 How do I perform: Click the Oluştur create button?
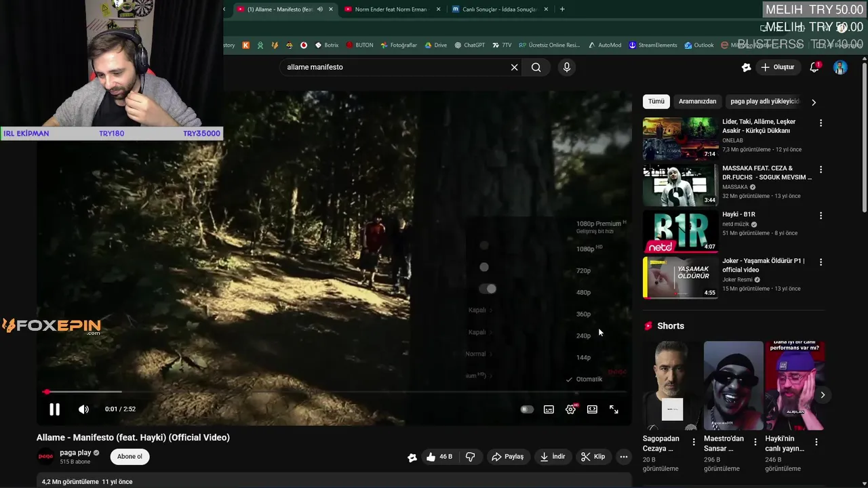(x=777, y=67)
